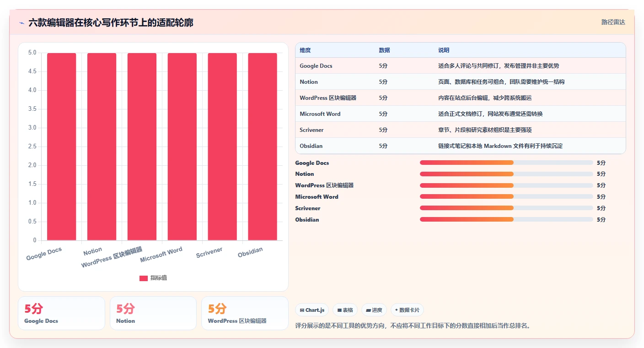The width and height of the screenshot is (644, 348).
Task: Click the WordPress 区块编辑器 chart bar
Action: click(x=142, y=147)
